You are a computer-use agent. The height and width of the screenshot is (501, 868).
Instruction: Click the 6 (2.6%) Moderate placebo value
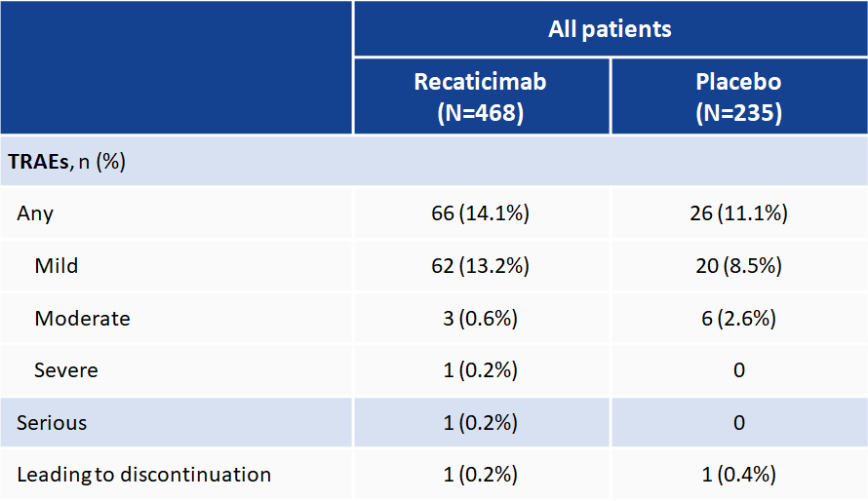[738, 319]
